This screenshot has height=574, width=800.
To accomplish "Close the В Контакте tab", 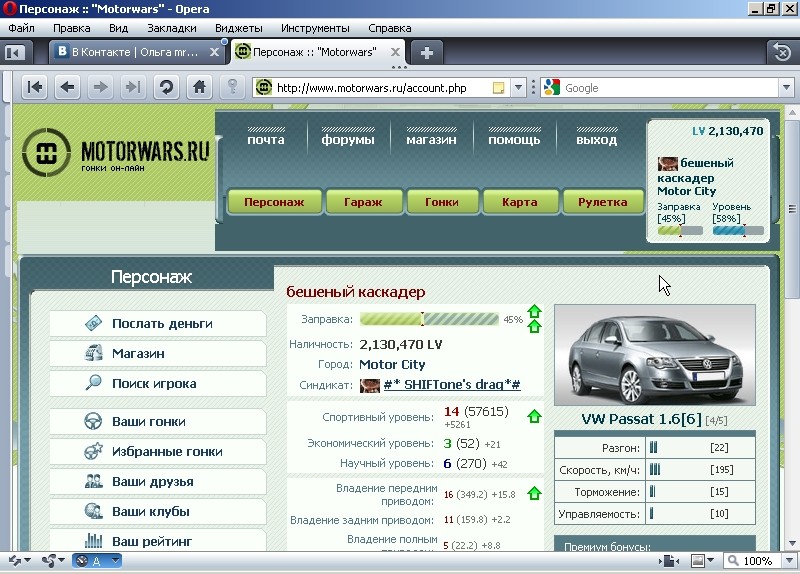I will [214, 52].
